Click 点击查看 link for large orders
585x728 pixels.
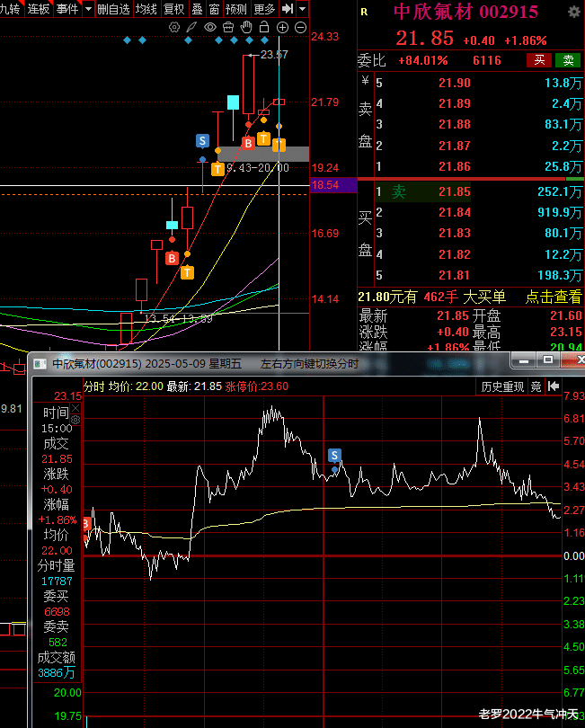click(x=553, y=297)
